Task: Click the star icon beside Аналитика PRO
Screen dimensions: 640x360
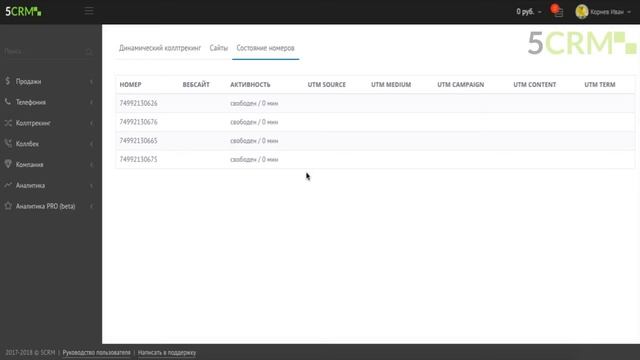Action: [x=8, y=206]
